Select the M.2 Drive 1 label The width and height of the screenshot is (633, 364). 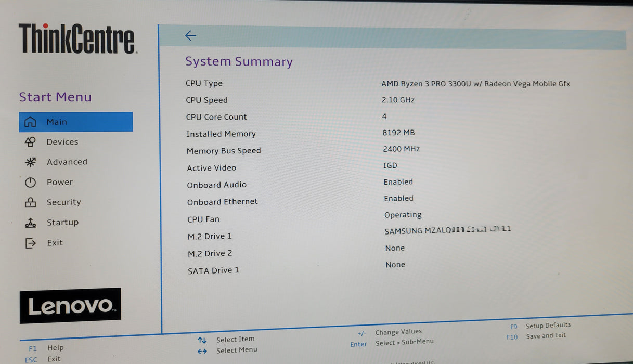click(210, 236)
